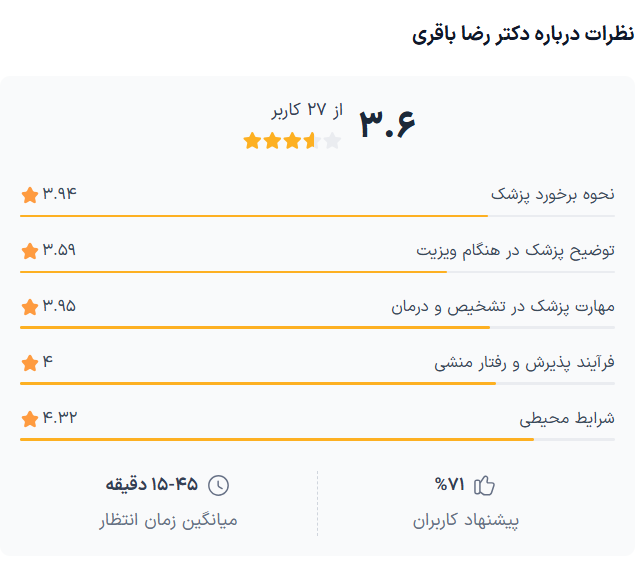The image size is (644, 563).
Task: Click the star beside the 3.95 rating
Action: (29, 306)
